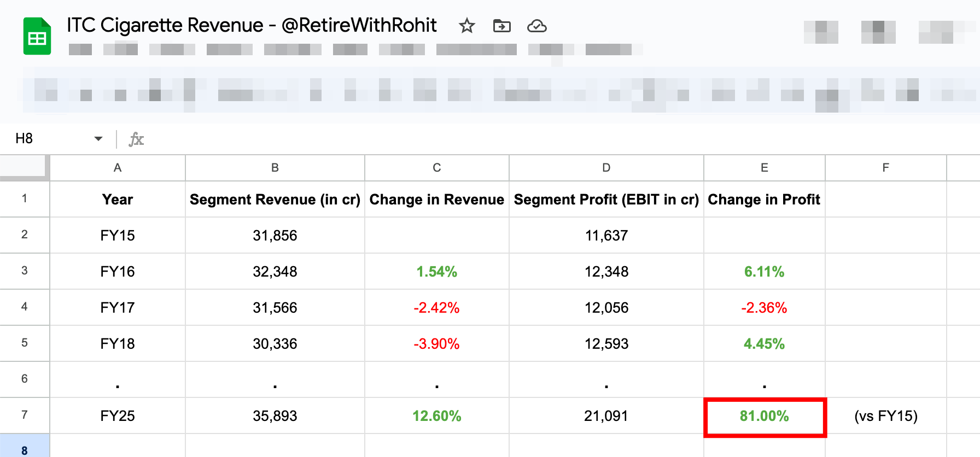Click 'Segment Profit (EBIT in cr)' cell

click(x=606, y=200)
